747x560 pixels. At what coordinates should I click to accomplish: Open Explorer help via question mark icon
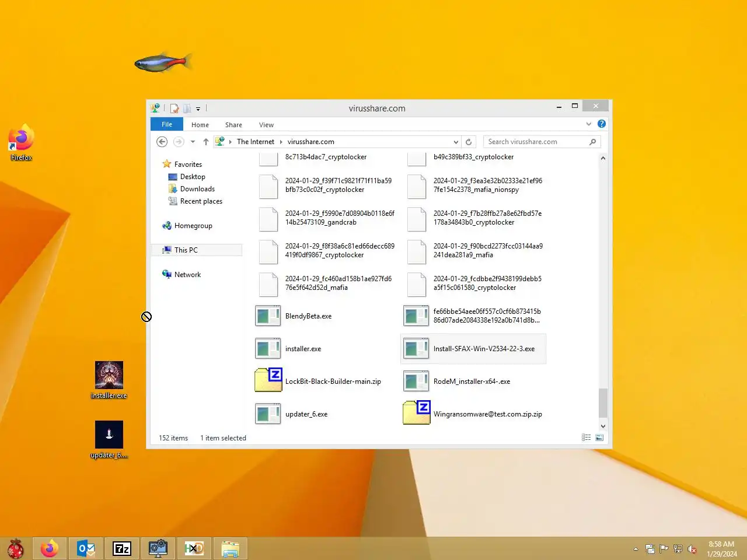coord(602,124)
